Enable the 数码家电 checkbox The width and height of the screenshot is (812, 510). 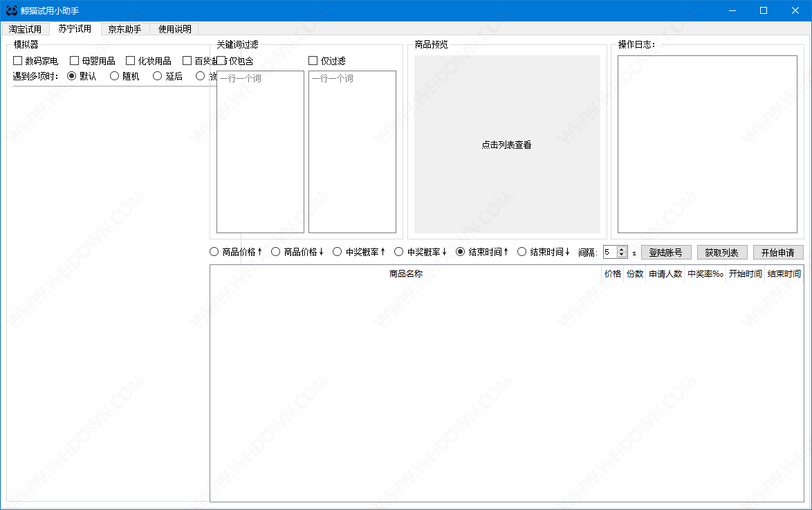pos(18,61)
